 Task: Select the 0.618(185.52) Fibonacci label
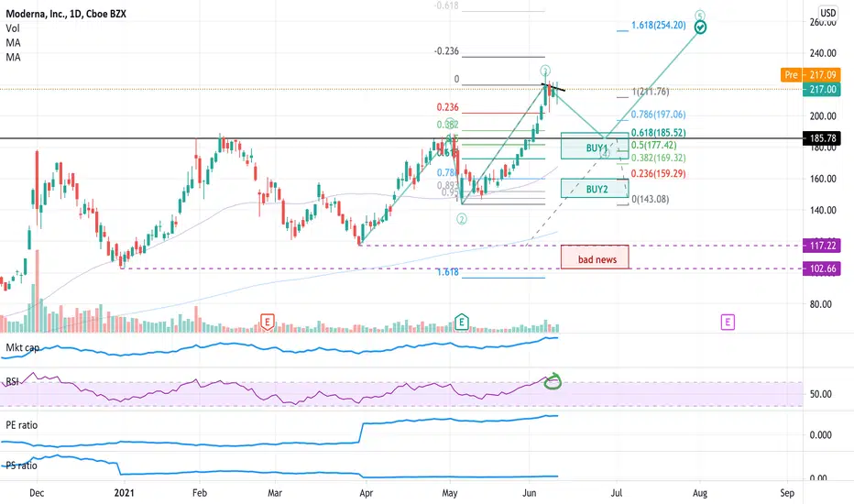coord(659,133)
